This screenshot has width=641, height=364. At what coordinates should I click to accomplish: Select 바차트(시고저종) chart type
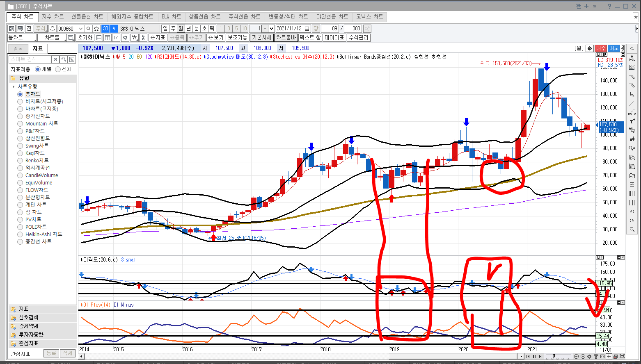tap(20, 101)
